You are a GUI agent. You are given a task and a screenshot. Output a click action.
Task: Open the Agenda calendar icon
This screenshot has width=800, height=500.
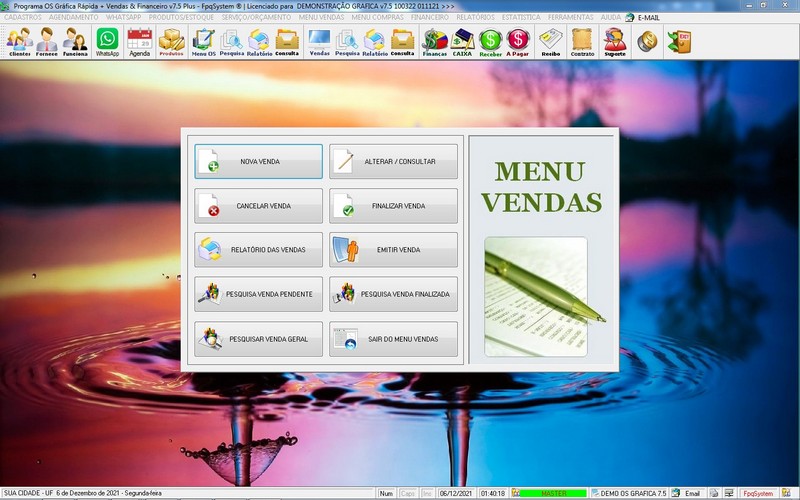click(x=139, y=42)
